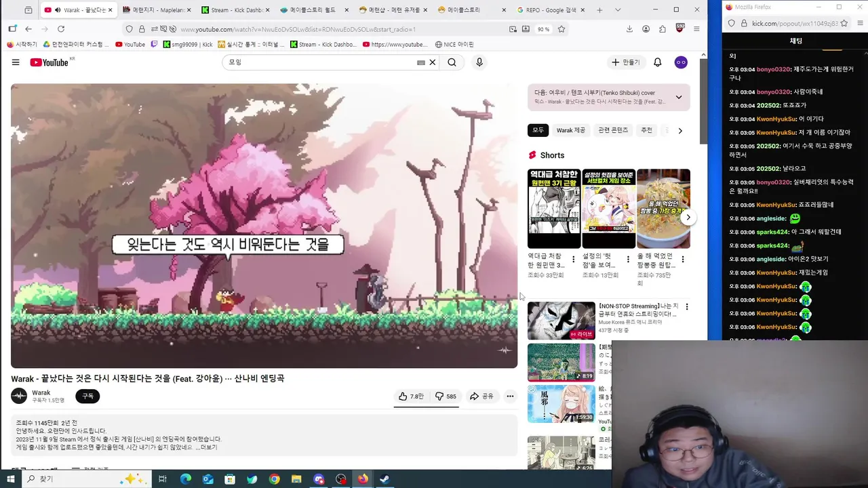Select the 추천 filter chip
This screenshot has width=868, height=488.
(646, 130)
